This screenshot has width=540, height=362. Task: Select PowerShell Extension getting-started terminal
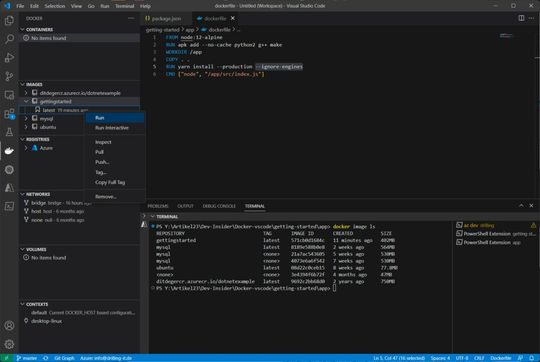click(496, 234)
